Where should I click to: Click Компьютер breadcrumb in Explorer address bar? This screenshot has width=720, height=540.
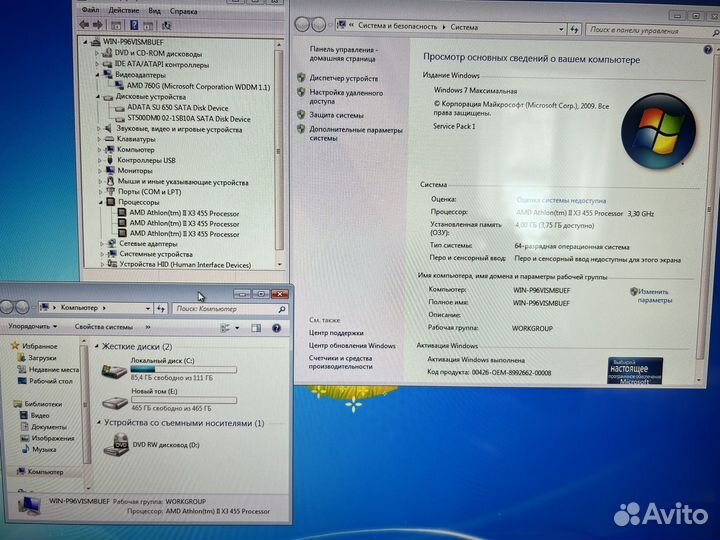pos(79,308)
